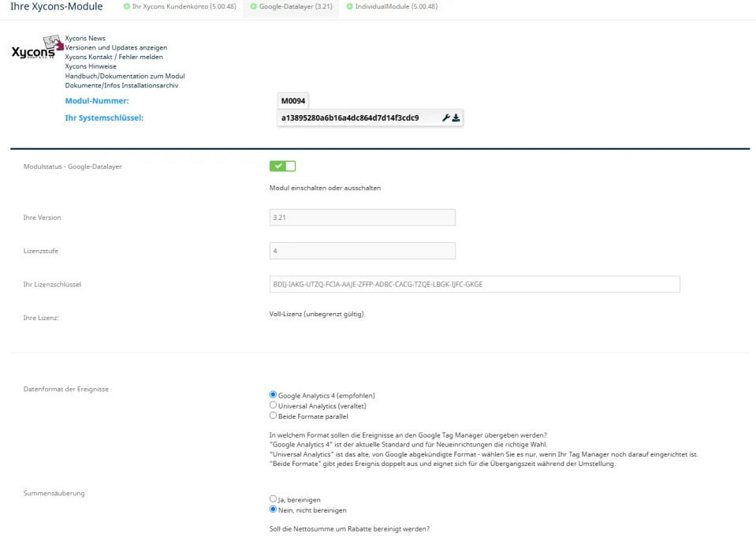Image resolution: width=756 pixels, height=552 pixels.
Task: Click the wrench icon beside the system key
Action: tap(446, 117)
